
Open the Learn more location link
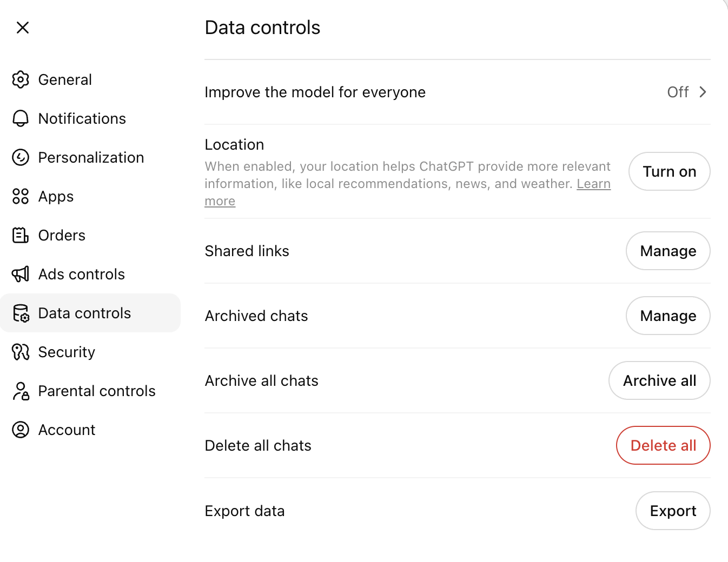(593, 184)
